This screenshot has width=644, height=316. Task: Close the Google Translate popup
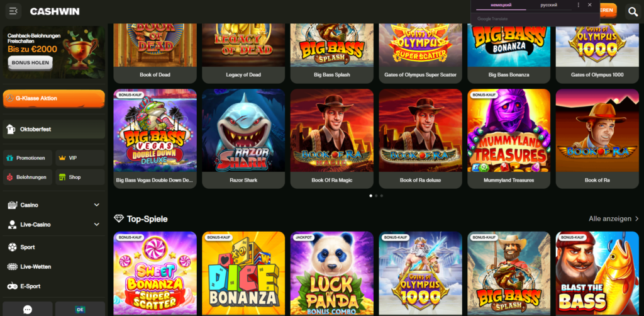pos(590,5)
